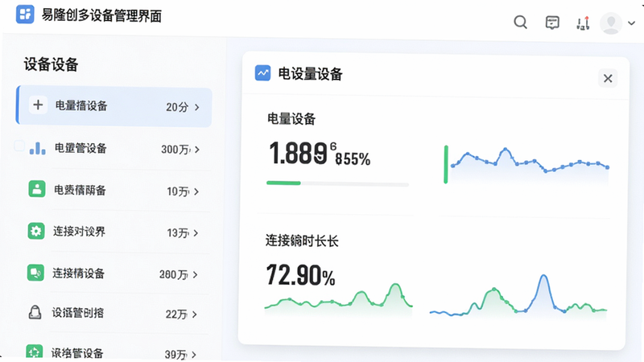
Task: Click the 设备设备 sidebar heading
Action: (51, 64)
